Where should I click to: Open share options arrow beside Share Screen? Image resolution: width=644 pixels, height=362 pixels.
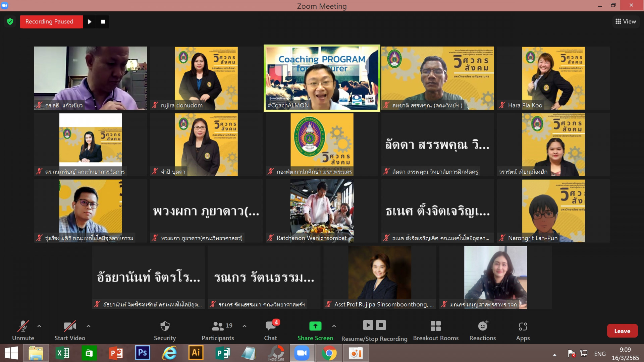coord(334,326)
